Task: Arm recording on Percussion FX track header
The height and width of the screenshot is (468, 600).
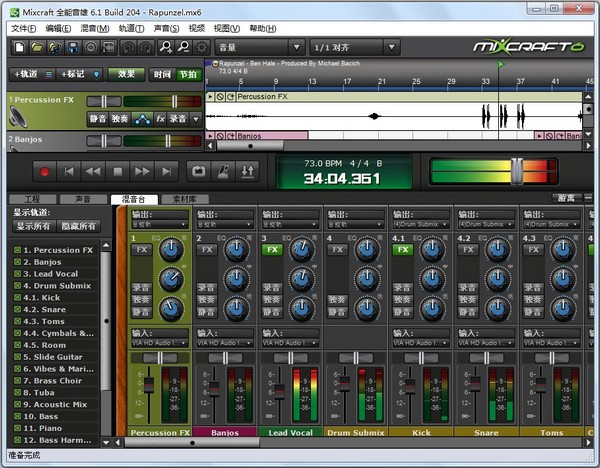Action: coord(178,119)
